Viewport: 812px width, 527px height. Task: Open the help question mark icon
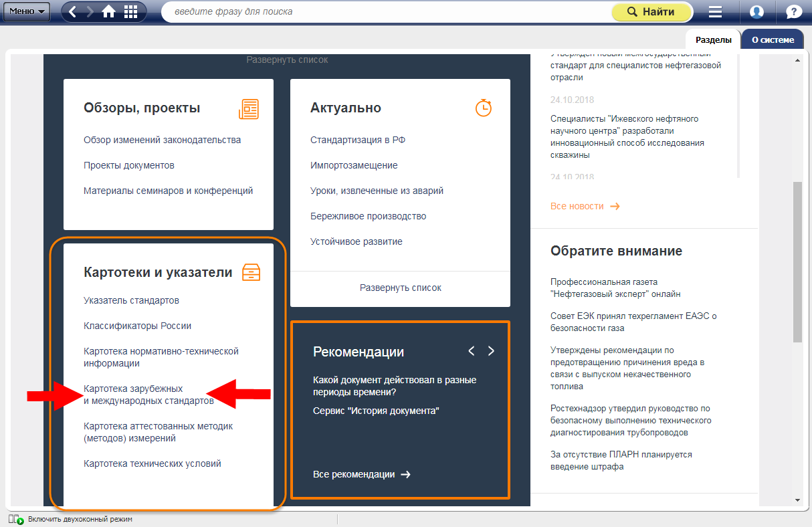click(x=793, y=12)
